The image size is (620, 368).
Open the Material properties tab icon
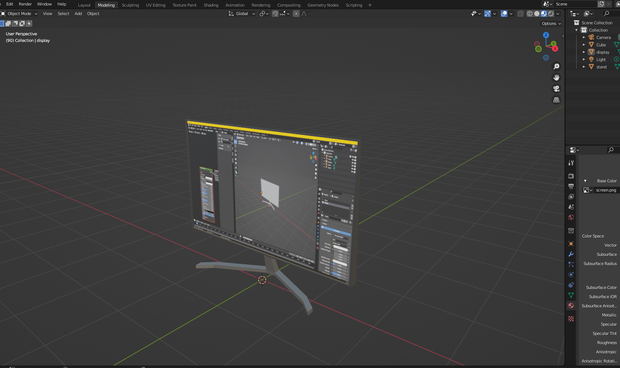pyautogui.click(x=571, y=306)
